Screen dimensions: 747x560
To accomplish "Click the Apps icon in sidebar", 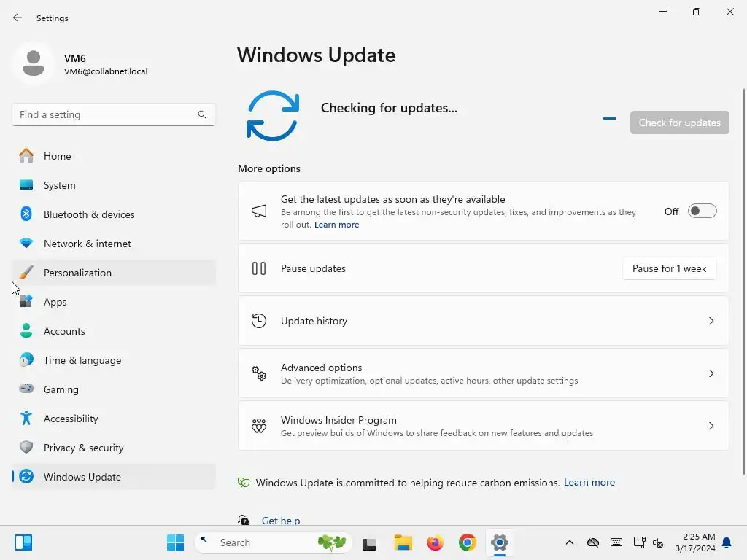I will pos(26,301).
